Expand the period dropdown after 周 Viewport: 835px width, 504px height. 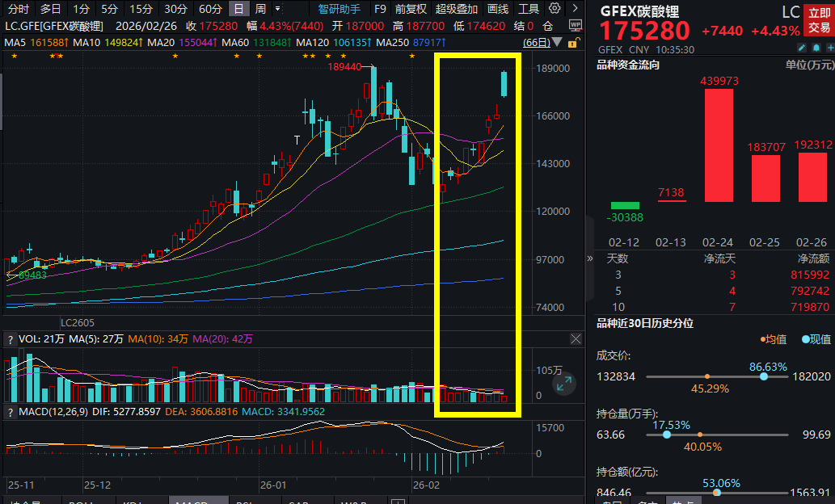click(279, 9)
